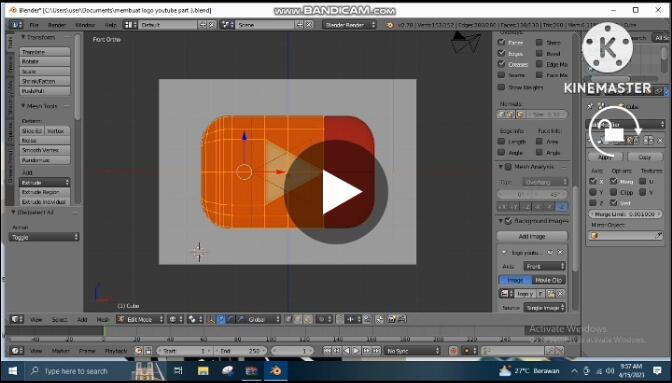Enable Edge Info Length checkbox
This screenshot has width=672, height=383.
point(501,141)
